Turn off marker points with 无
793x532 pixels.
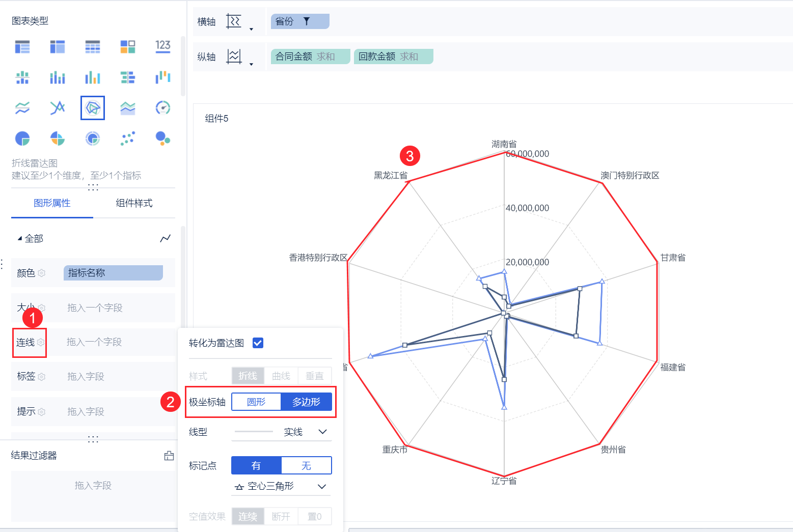[306, 466]
